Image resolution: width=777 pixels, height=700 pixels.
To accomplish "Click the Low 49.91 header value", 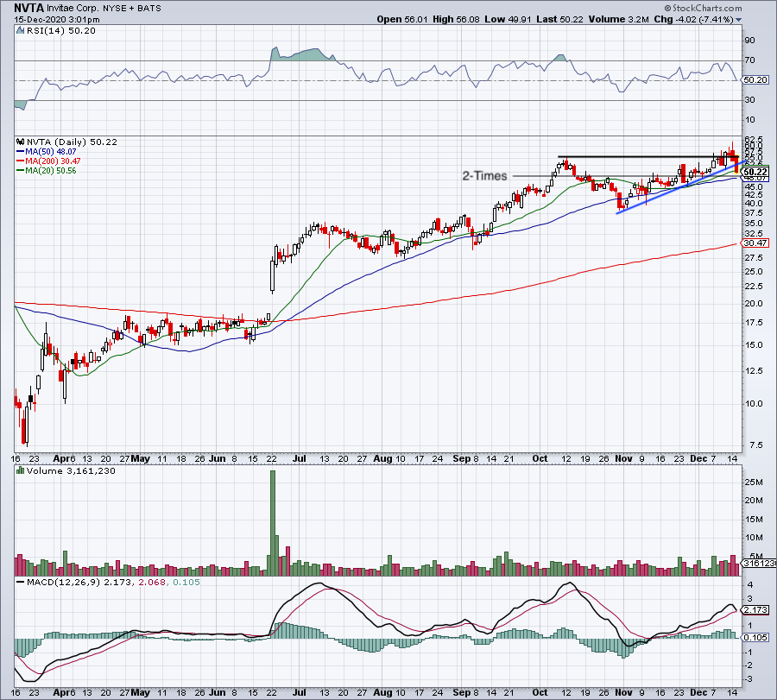I will coord(508,19).
